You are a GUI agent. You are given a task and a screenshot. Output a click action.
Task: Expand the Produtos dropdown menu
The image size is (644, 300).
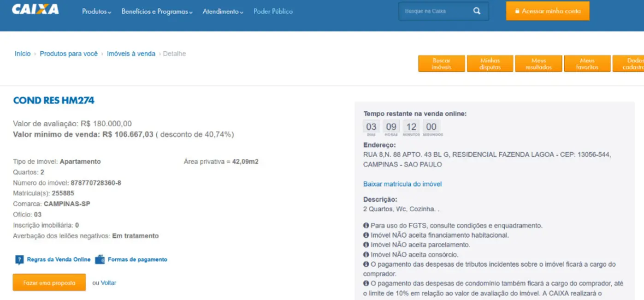96,12
